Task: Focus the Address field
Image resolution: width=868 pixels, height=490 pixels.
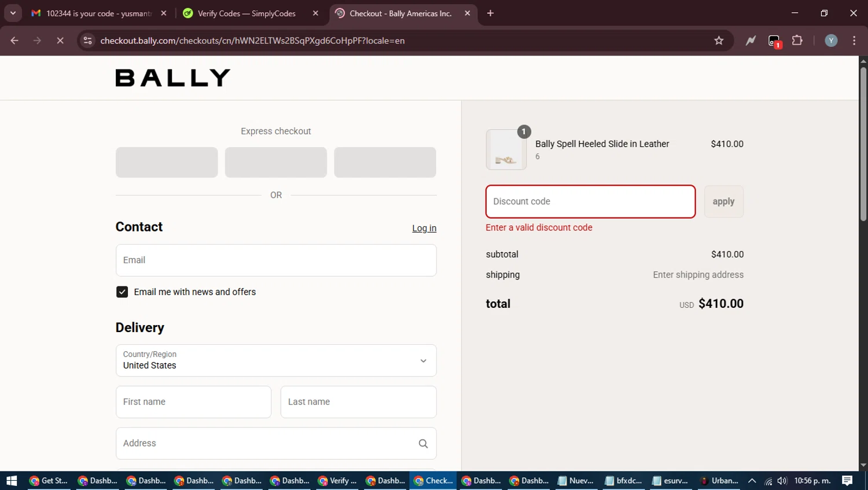Action: 276,444
